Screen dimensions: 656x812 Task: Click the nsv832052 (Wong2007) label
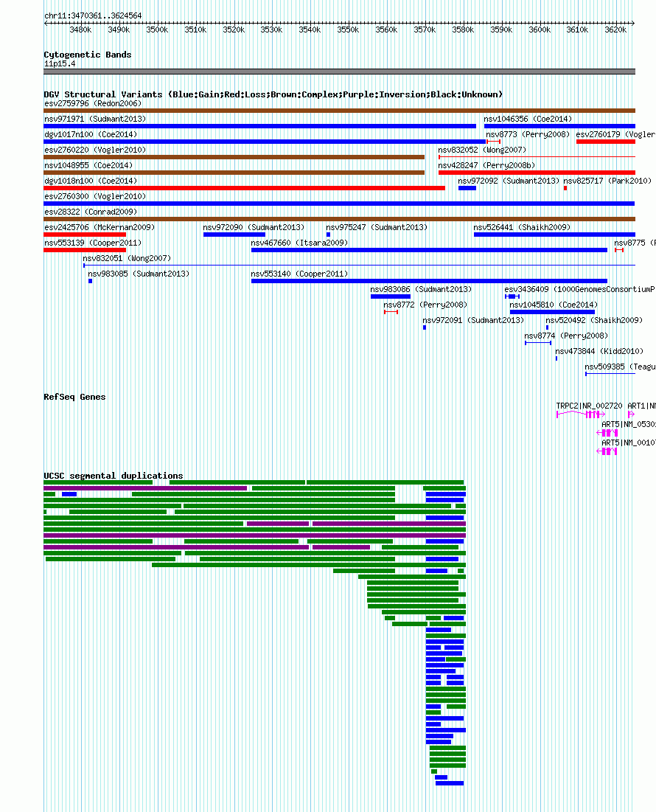pos(482,150)
